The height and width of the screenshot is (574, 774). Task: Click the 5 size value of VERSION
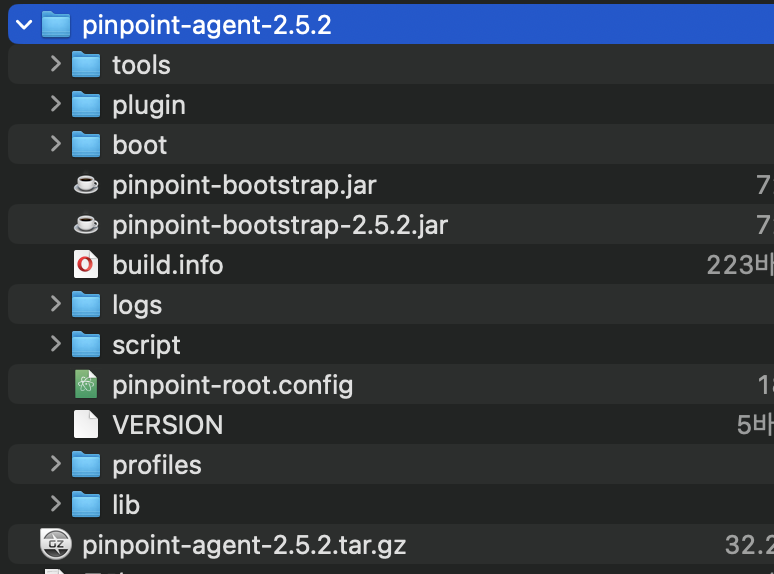pos(744,425)
